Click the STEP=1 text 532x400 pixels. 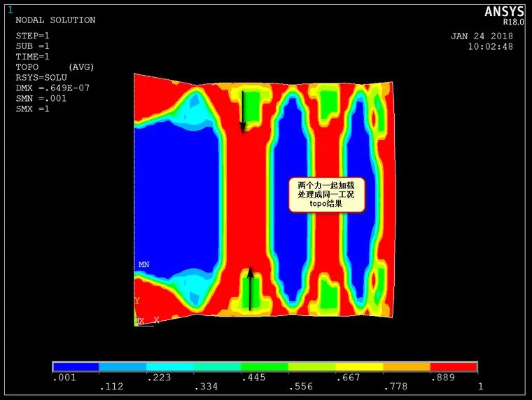33,36
